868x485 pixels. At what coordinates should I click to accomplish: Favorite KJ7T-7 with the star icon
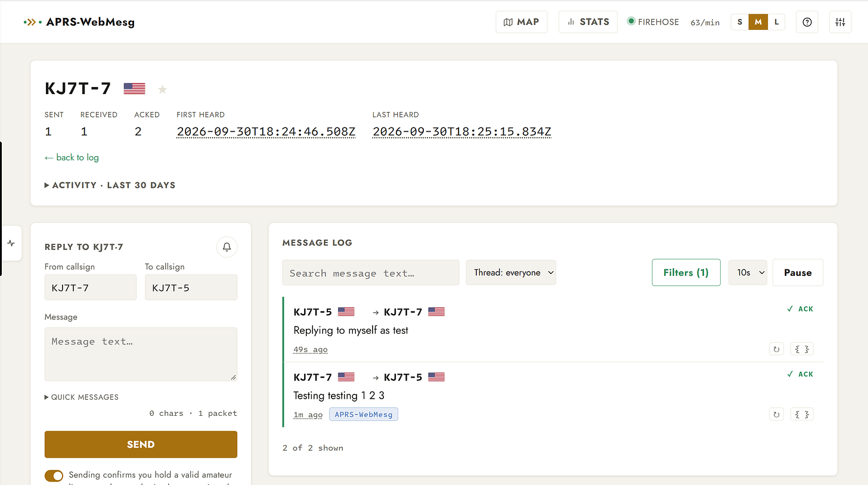(x=162, y=89)
